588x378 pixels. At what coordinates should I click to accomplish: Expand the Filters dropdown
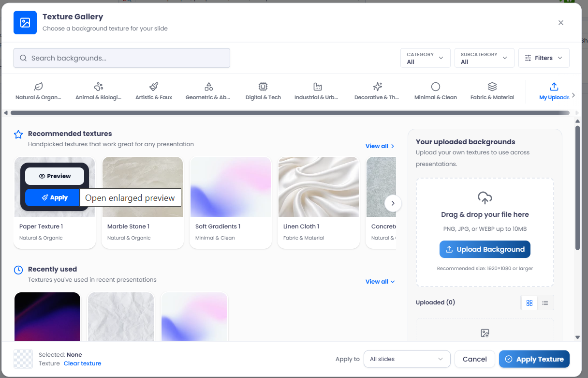(x=544, y=58)
